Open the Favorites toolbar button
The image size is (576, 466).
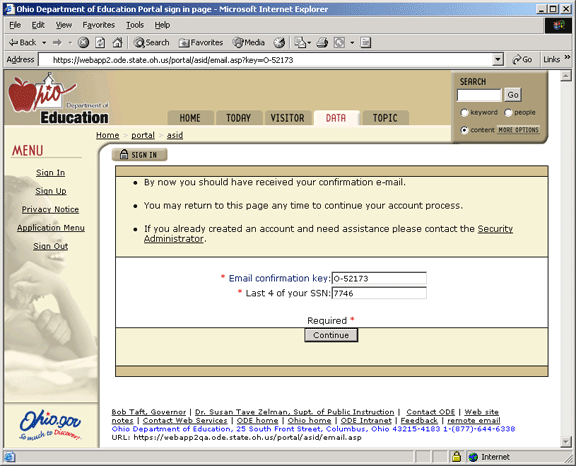(201, 43)
